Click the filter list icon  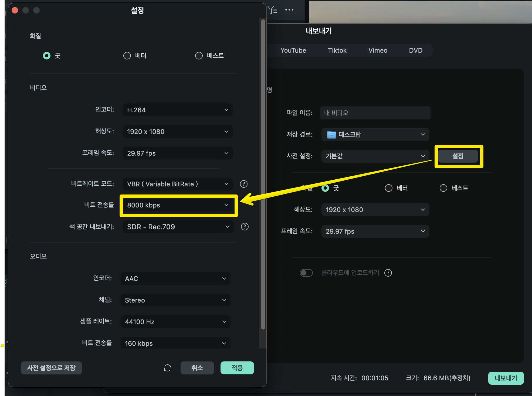[x=273, y=10]
